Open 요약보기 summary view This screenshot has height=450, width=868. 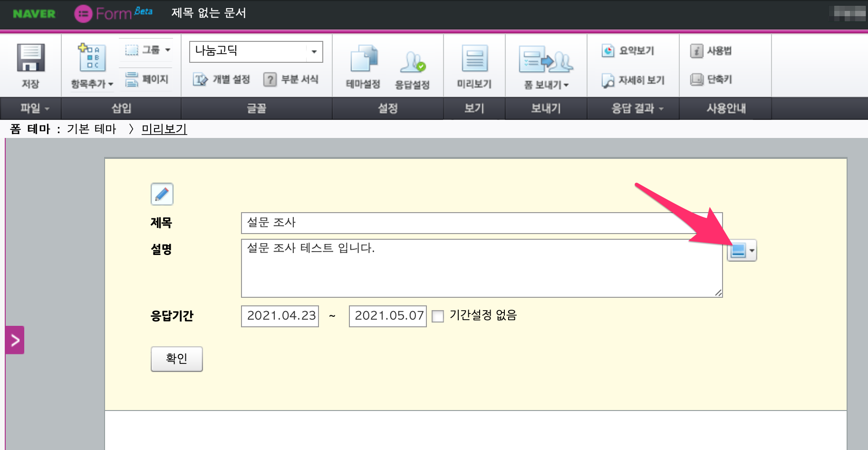[x=628, y=50]
